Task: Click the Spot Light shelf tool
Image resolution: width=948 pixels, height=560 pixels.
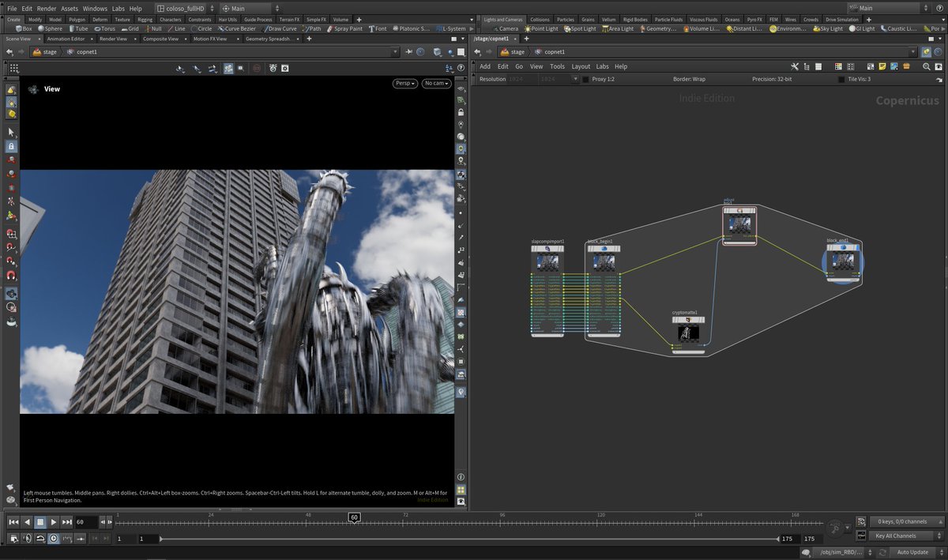Action: click(580, 28)
